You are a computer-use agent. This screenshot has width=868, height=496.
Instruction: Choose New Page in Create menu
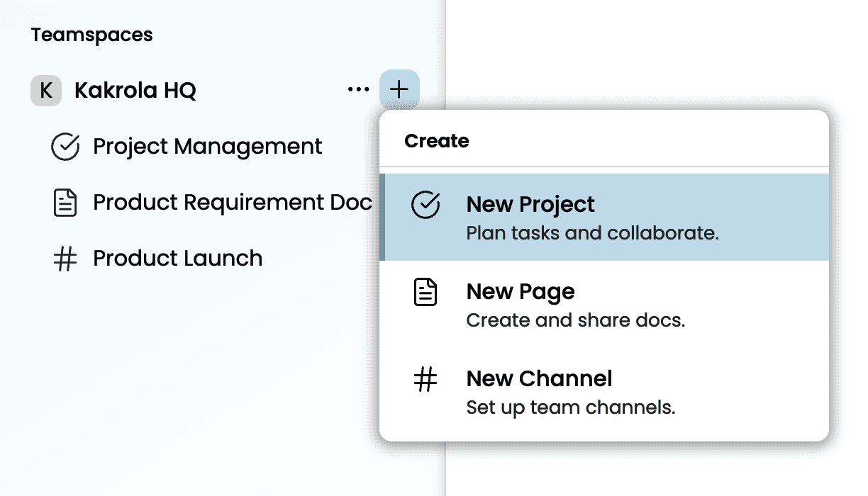point(521,292)
